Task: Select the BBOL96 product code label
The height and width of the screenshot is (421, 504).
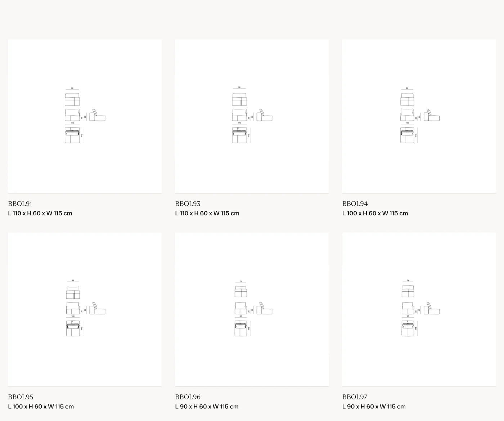Action: point(188,397)
